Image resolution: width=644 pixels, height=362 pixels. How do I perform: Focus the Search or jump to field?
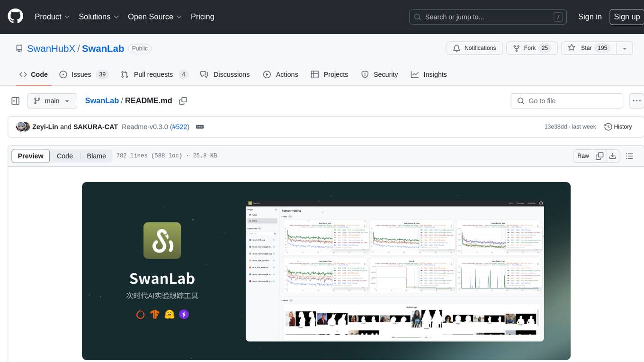tap(488, 17)
